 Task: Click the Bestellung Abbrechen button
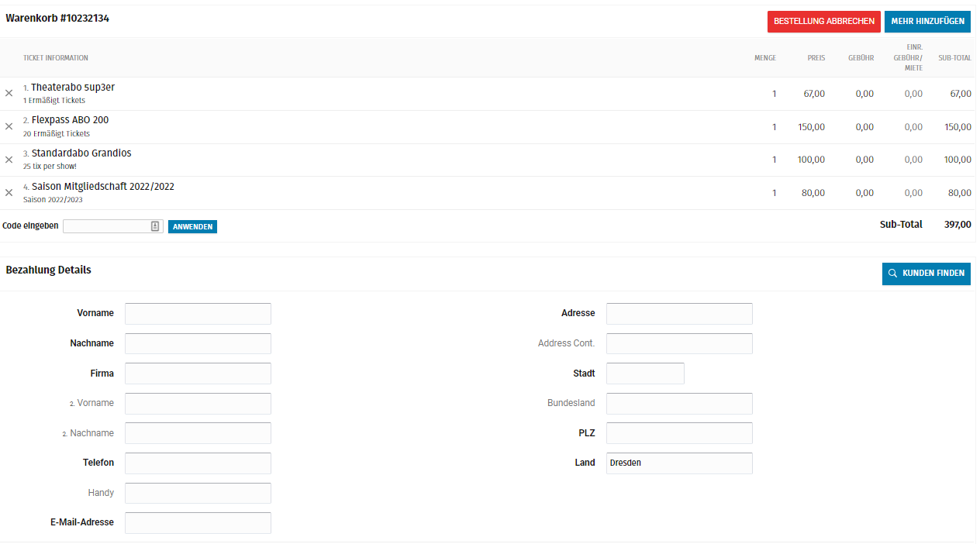point(823,22)
